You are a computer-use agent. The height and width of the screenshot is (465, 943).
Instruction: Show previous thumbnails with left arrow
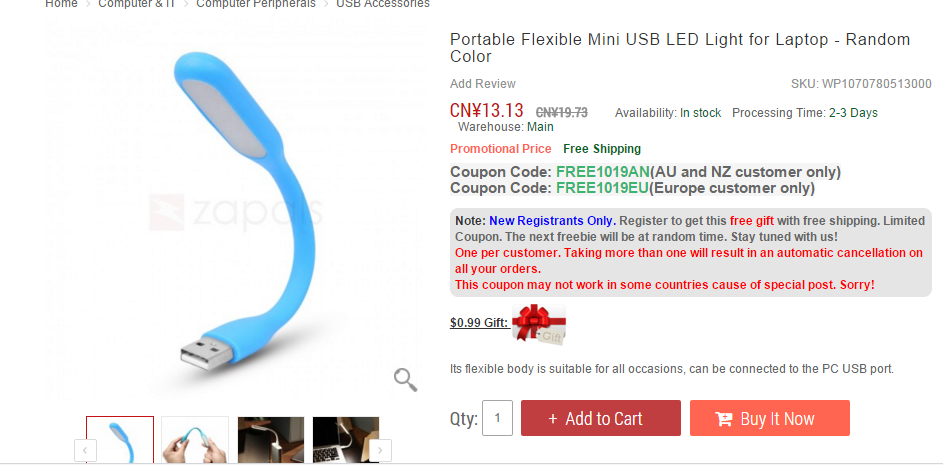click(x=85, y=451)
